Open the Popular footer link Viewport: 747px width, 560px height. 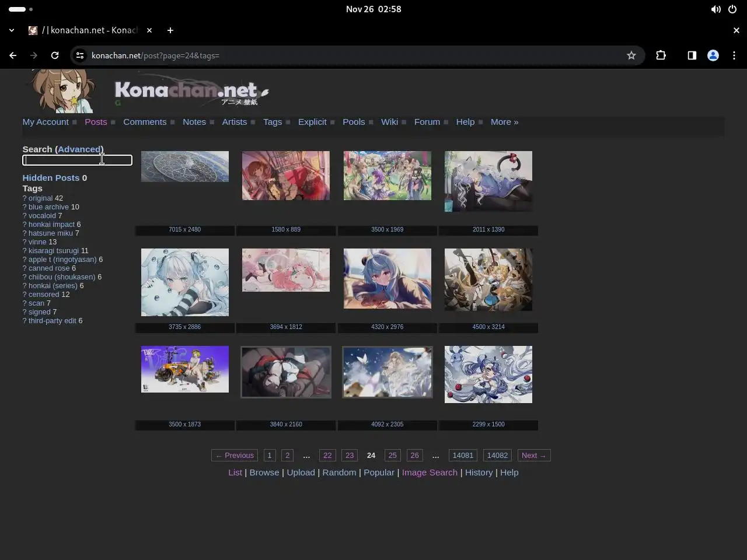pyautogui.click(x=379, y=473)
